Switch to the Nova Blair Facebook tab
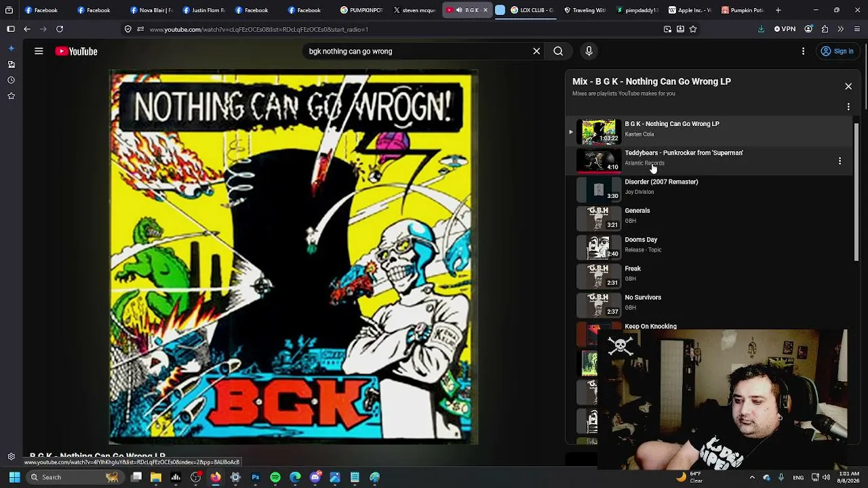The height and width of the screenshot is (488, 868). [x=151, y=10]
